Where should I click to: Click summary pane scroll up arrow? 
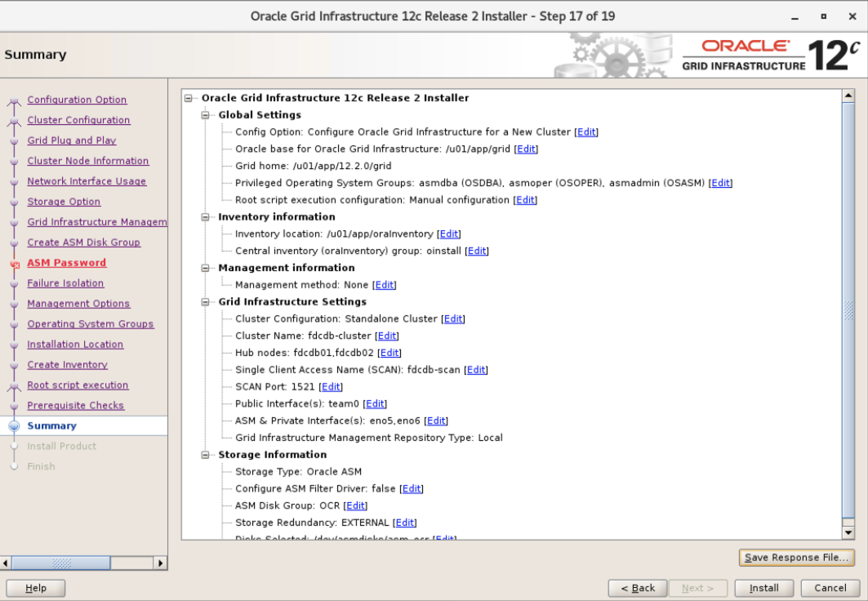848,96
